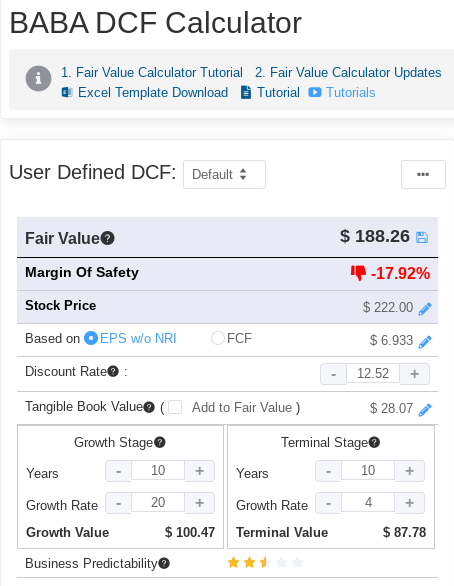Open Fair Value Calculator Tutorial link

(x=152, y=72)
